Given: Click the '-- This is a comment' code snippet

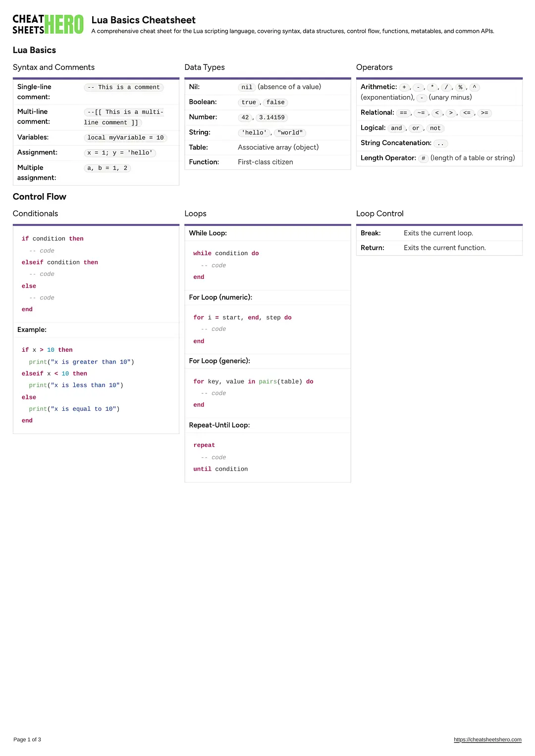Looking at the screenshot, I should 124,87.
